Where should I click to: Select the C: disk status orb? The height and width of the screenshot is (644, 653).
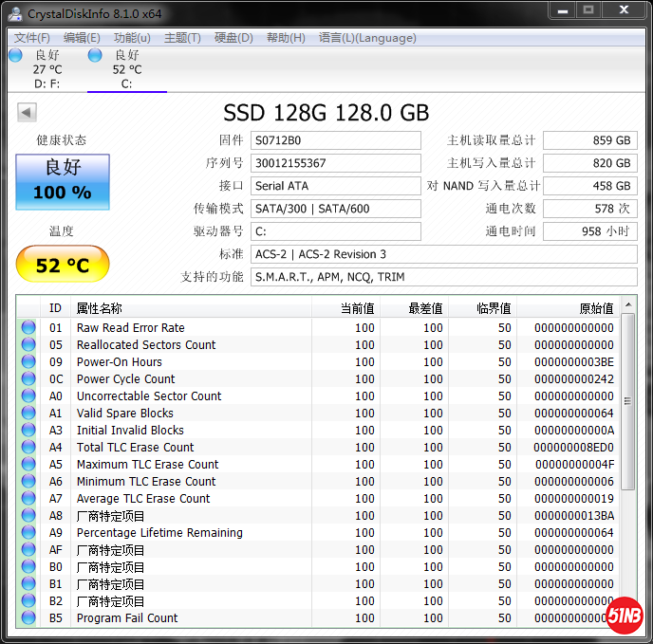[x=95, y=56]
